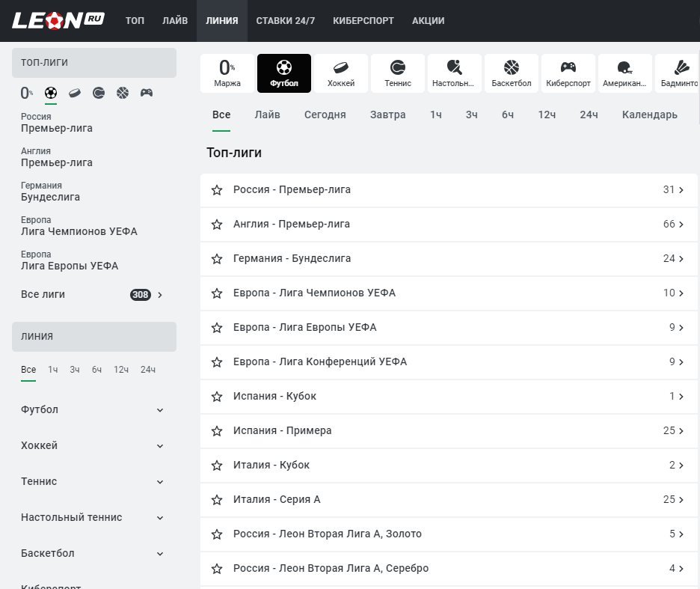Click the hockey puck icon in ТОП-ЛИГИ sidebar
The image size is (700, 589).
click(75, 93)
